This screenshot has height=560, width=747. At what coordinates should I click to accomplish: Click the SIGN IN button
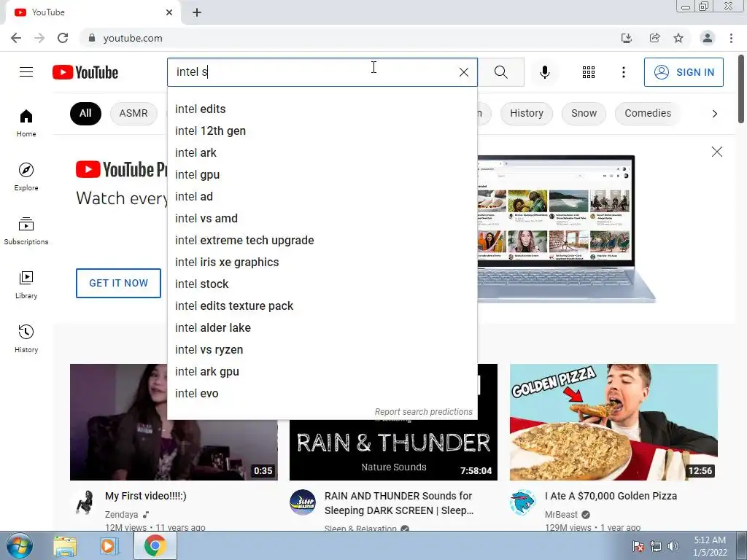click(684, 72)
